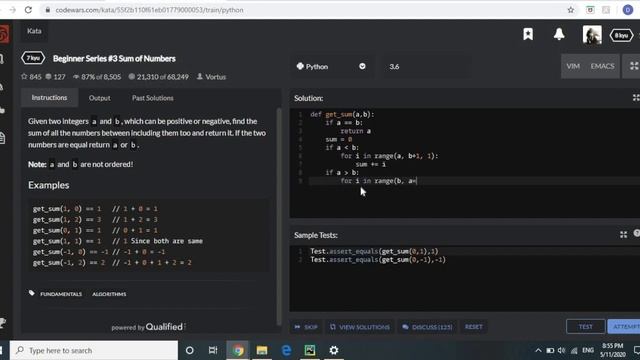Expand the Solution editor panel
This screenshot has height=360, width=640.
[x=636, y=98]
